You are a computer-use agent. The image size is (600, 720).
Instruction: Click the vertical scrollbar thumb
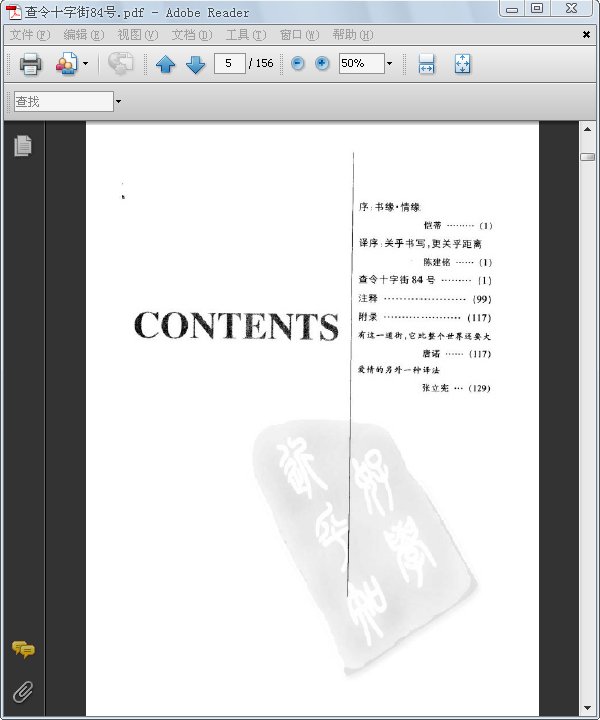tap(588, 157)
